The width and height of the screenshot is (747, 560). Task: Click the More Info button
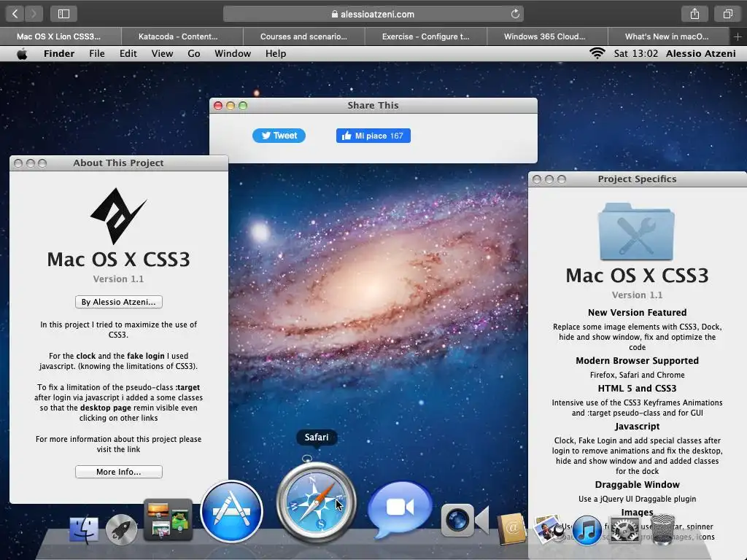click(x=119, y=472)
